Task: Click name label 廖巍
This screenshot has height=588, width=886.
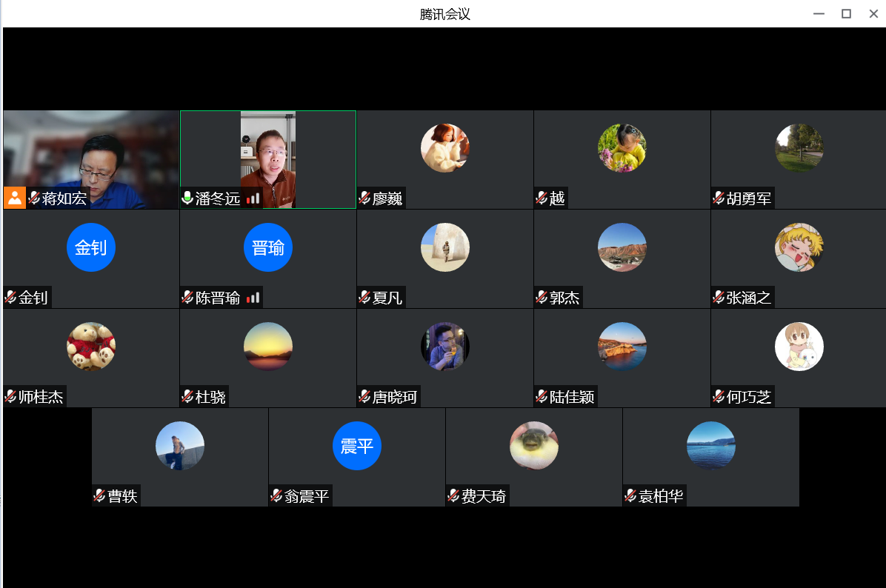Action: (x=387, y=198)
